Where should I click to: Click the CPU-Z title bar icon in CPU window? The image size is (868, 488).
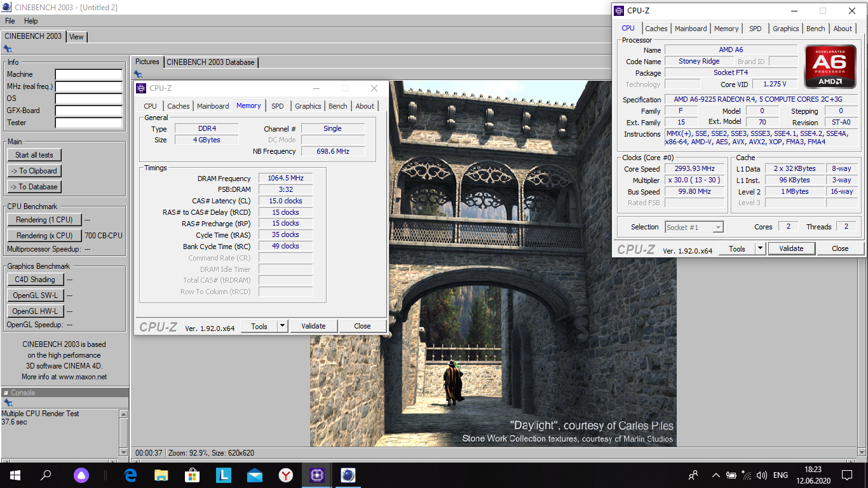point(619,10)
